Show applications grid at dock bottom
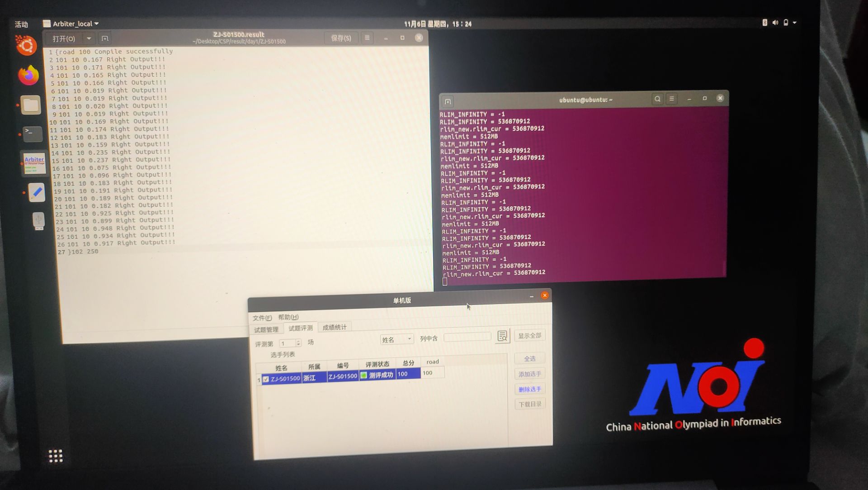This screenshot has width=868, height=490. [56, 456]
